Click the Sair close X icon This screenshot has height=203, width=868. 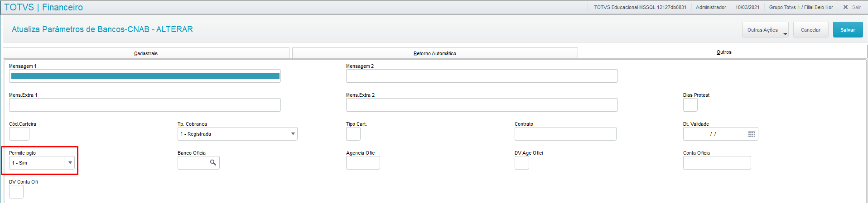[845, 7]
